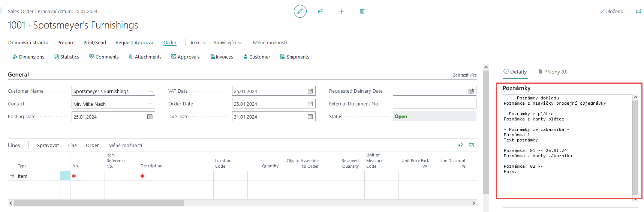Open the Statistics action
Screen dimensions: 644x212
pos(67,57)
